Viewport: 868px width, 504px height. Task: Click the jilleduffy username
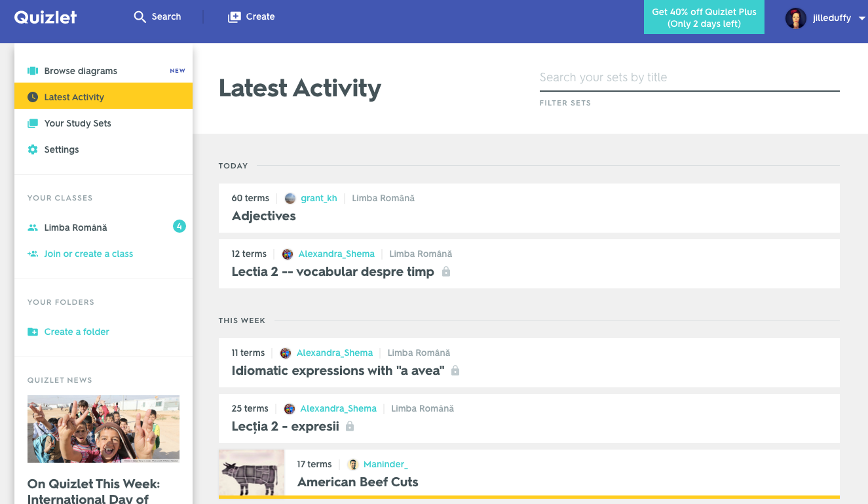pos(832,18)
